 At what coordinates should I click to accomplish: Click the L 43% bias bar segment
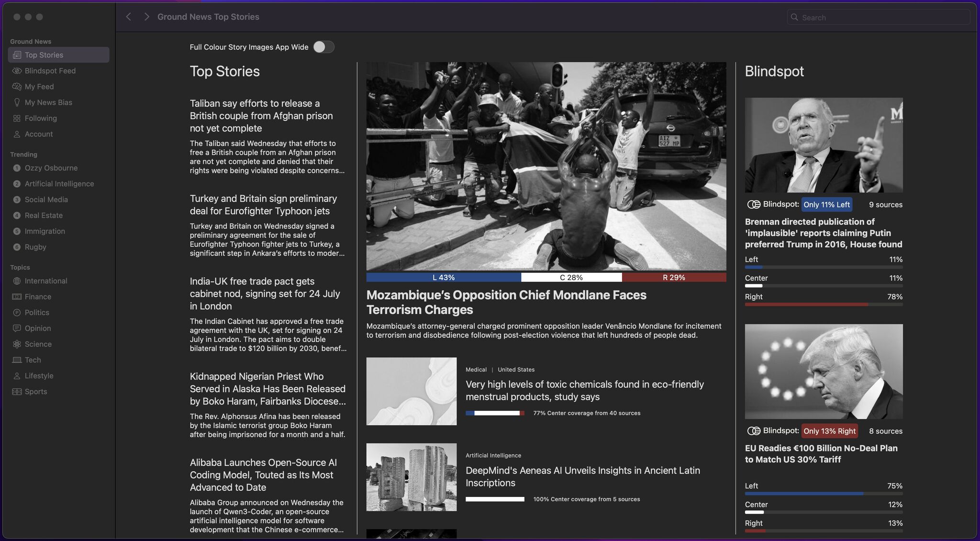pos(443,277)
